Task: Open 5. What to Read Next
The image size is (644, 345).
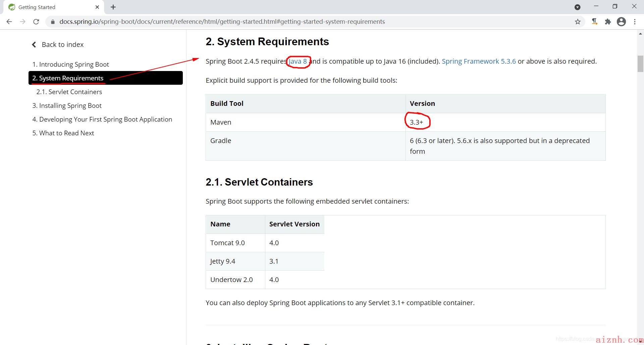Action: [x=63, y=133]
